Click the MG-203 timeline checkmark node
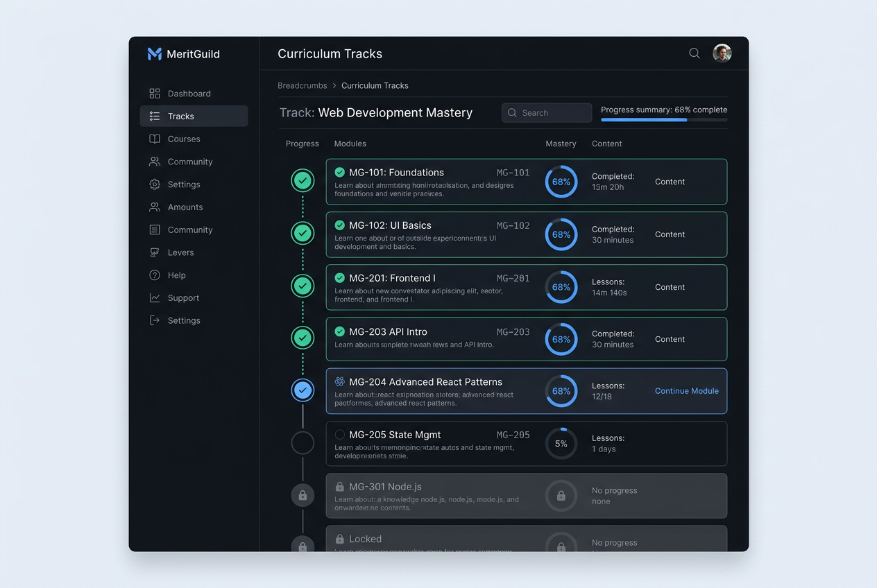This screenshot has height=588, width=877. [303, 338]
